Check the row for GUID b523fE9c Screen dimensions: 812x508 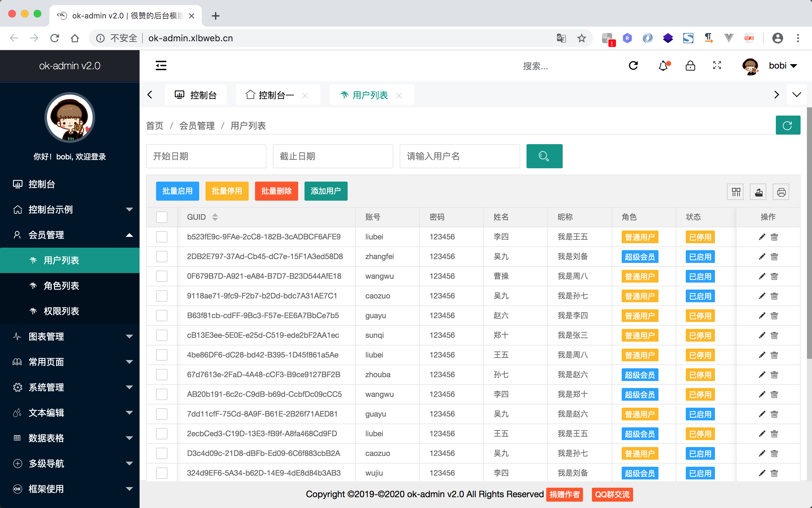pos(162,237)
